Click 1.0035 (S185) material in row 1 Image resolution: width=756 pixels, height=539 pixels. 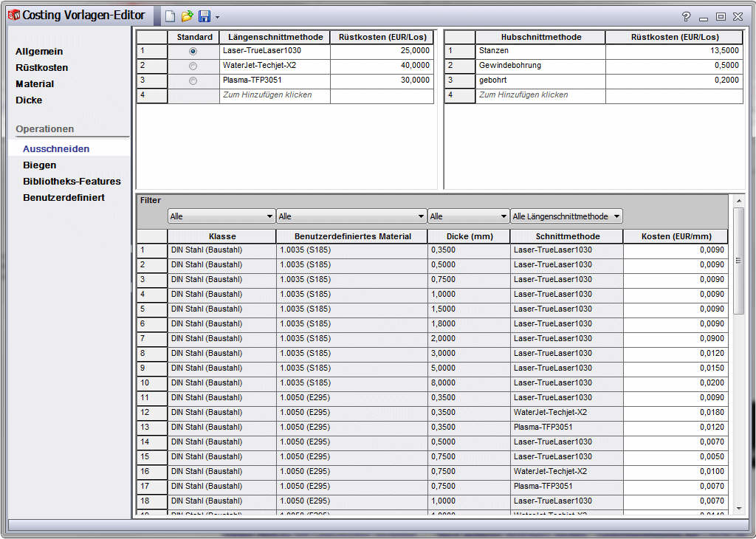[x=351, y=250]
